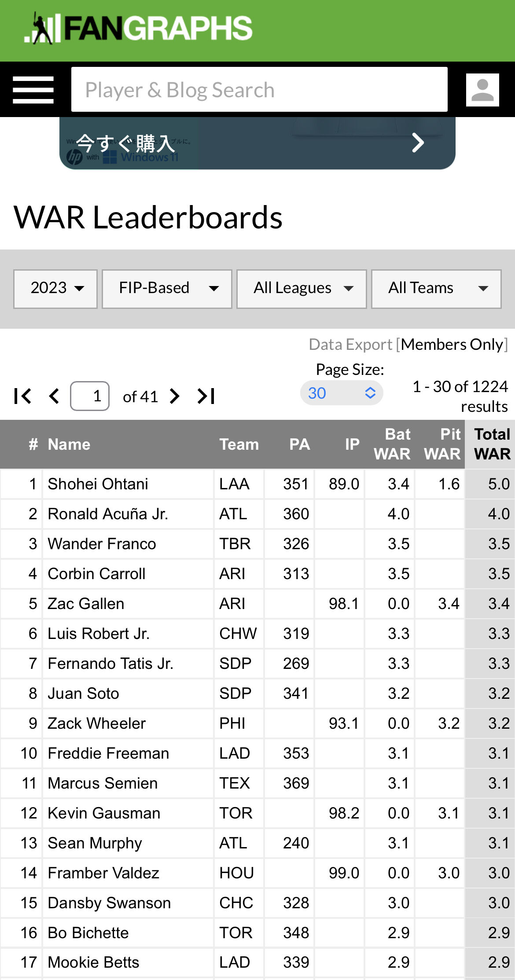Click the user account profile icon
515x980 pixels.
pos(482,90)
